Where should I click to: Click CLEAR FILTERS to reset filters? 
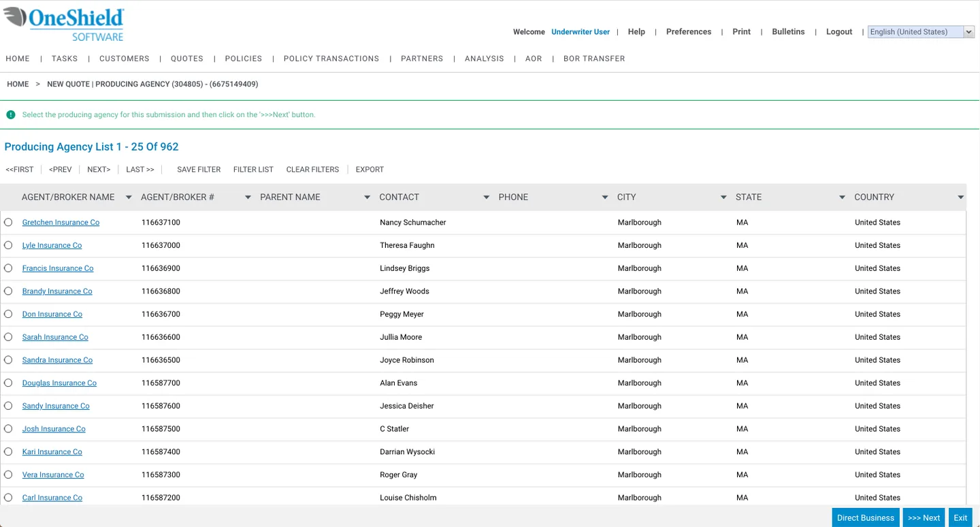coord(312,169)
